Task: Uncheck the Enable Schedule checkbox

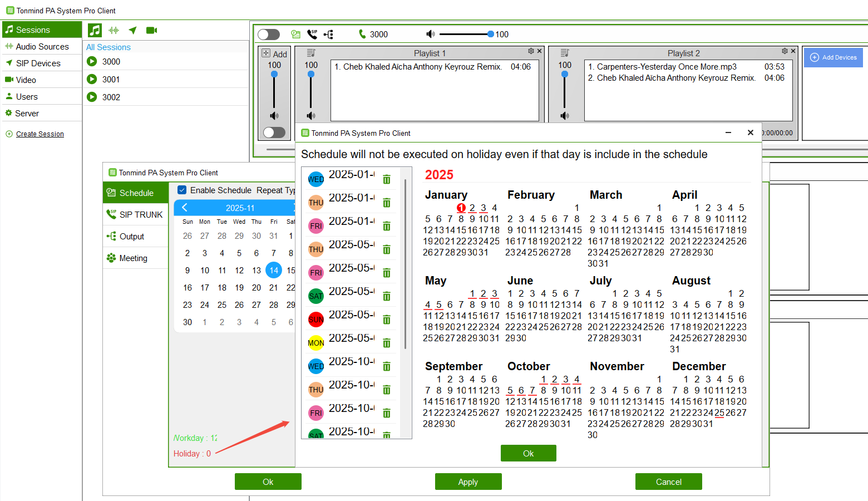Action: (182, 190)
